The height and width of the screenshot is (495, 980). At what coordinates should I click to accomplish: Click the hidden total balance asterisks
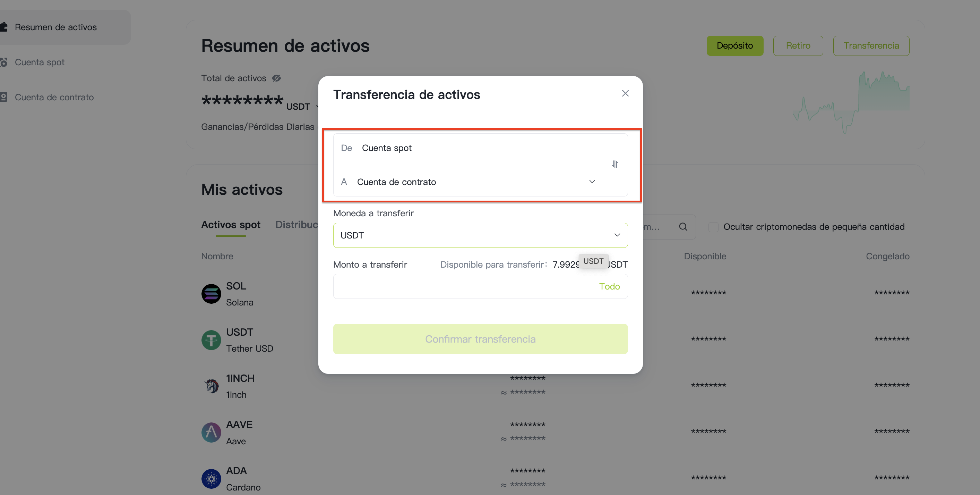[x=242, y=101]
